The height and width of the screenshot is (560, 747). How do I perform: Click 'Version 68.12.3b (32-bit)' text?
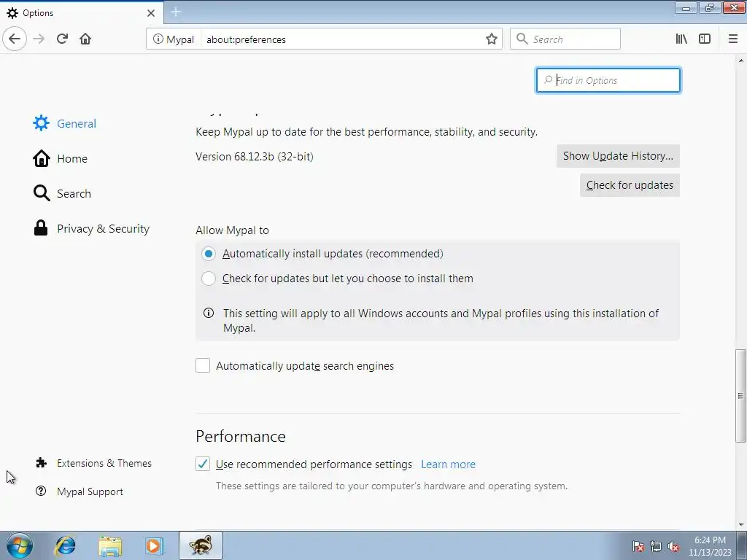click(x=255, y=157)
